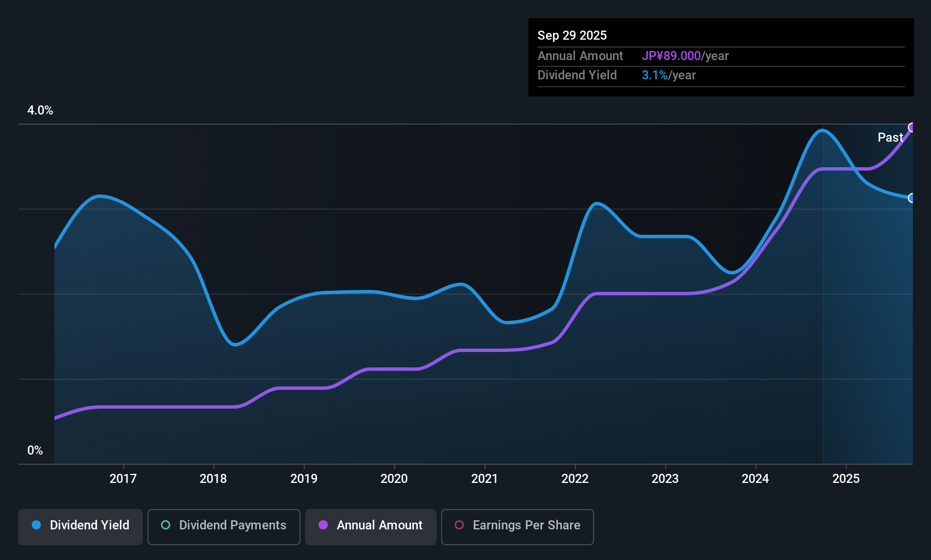
Task: Click the "Past" label on the chart
Action: point(890,137)
